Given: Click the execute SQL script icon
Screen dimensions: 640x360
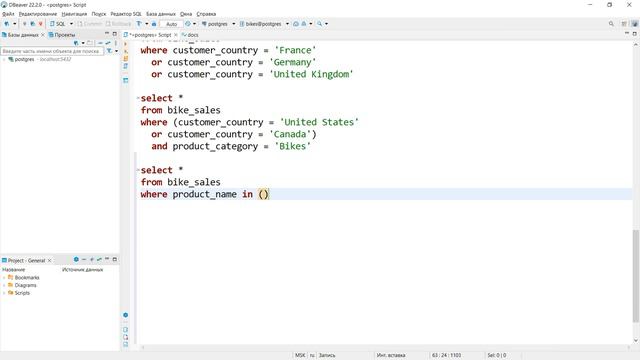Looking at the screenshot, I should (126, 58).
